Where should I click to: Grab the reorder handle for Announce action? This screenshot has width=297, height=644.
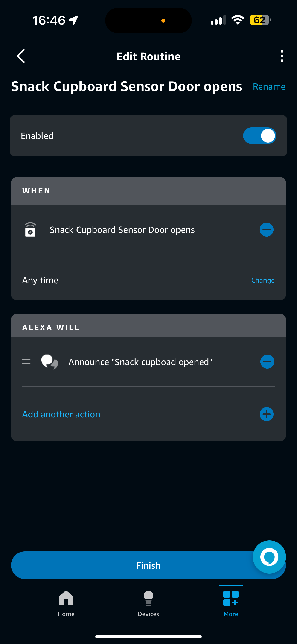pos(26,362)
